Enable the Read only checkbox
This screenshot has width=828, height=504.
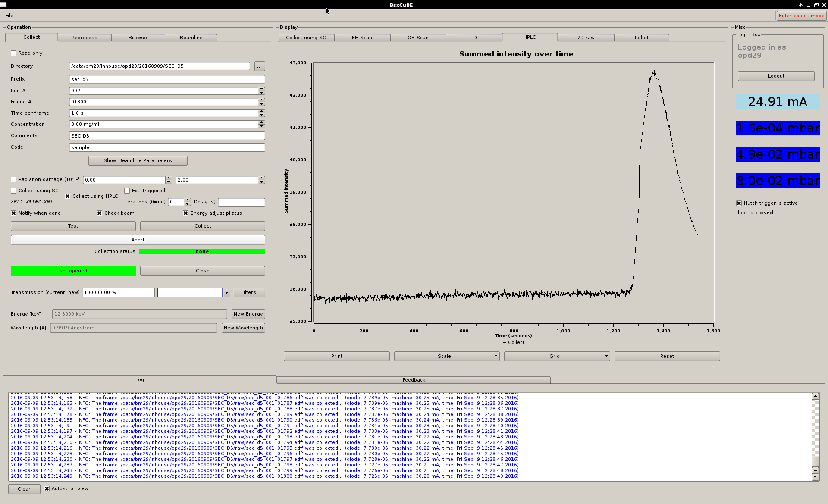tap(14, 53)
